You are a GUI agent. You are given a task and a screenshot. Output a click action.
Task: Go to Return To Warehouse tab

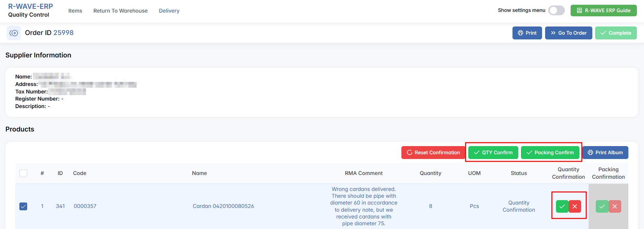[120, 11]
